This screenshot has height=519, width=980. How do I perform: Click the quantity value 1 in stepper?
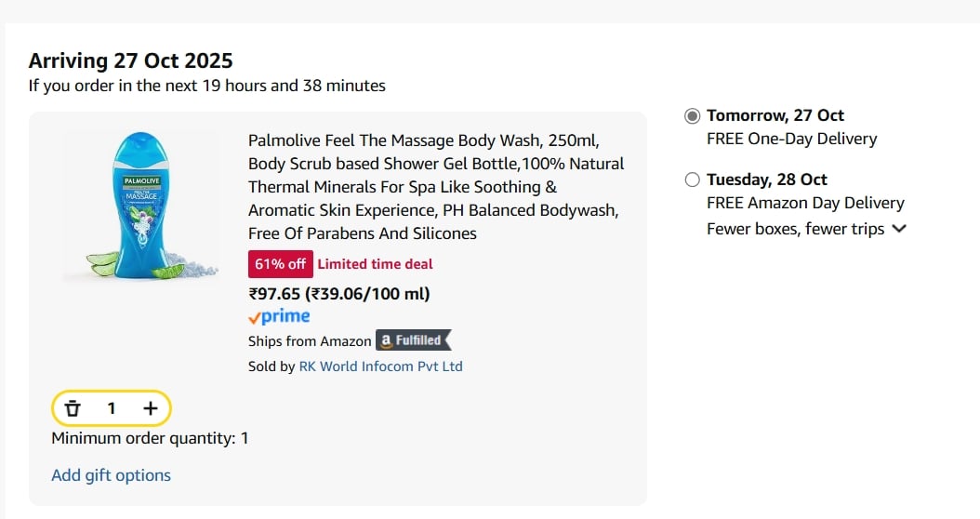tap(112, 408)
